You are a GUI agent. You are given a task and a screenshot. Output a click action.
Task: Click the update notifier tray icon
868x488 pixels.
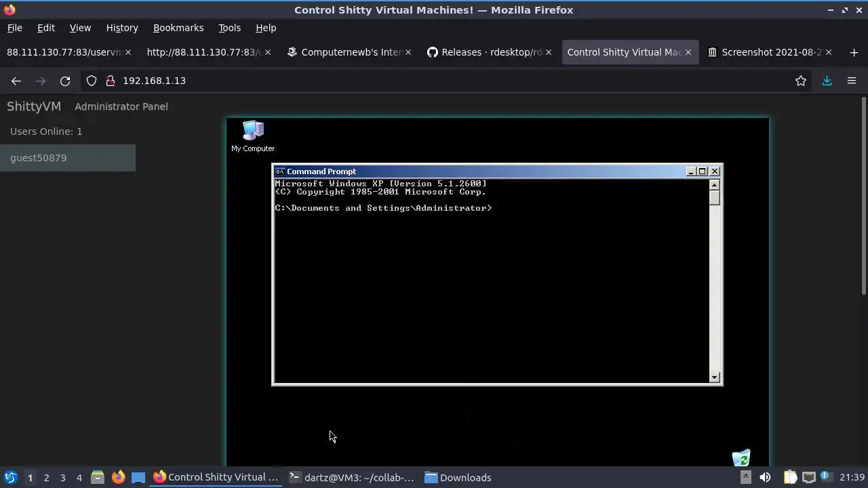825,476
